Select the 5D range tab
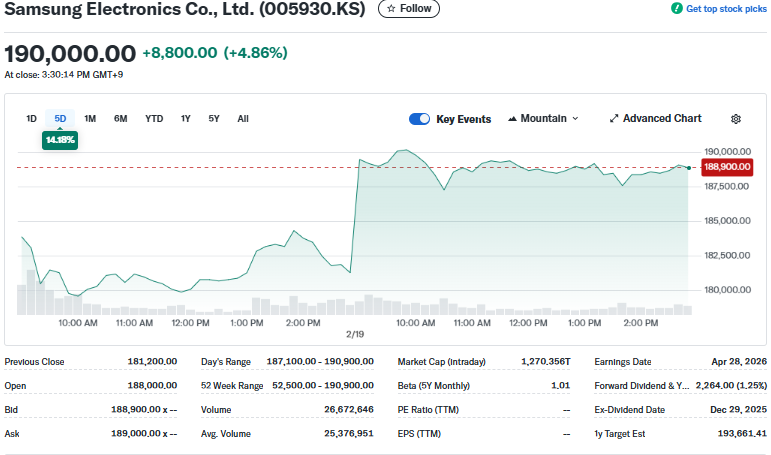This screenshot has width=771, height=455. point(60,119)
